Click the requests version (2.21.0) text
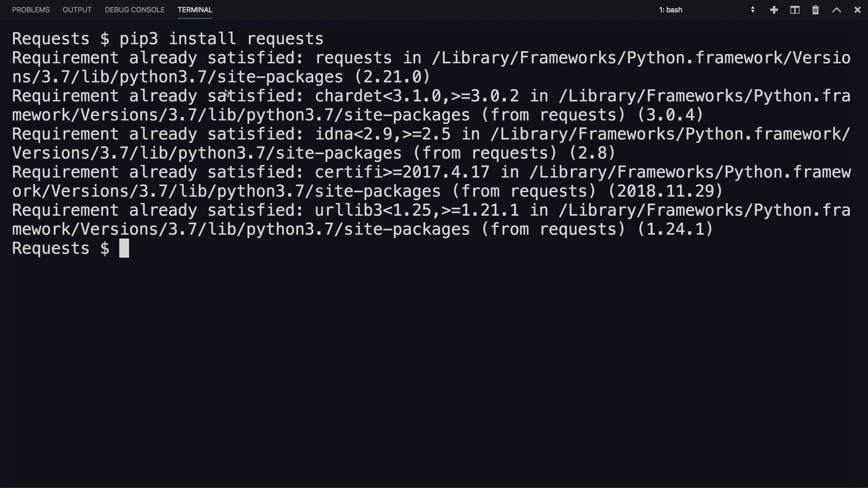This screenshot has width=868, height=488. [393, 77]
